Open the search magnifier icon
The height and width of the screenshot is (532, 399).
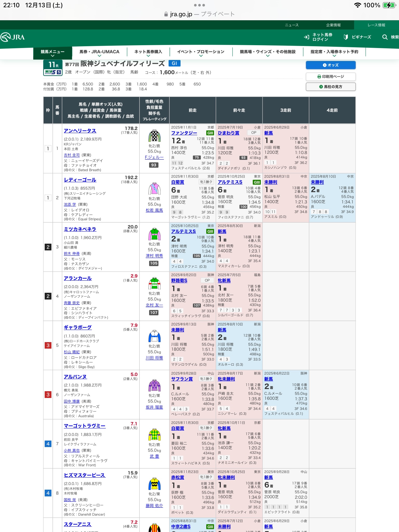[x=385, y=37]
